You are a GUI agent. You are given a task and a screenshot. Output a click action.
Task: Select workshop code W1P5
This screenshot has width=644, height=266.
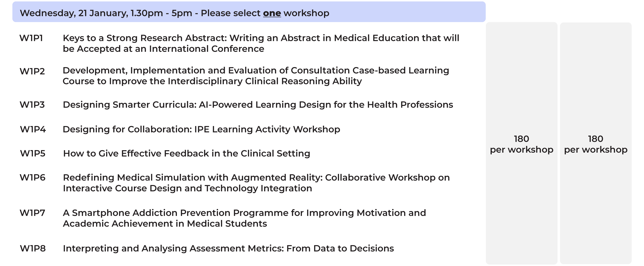[33, 153]
